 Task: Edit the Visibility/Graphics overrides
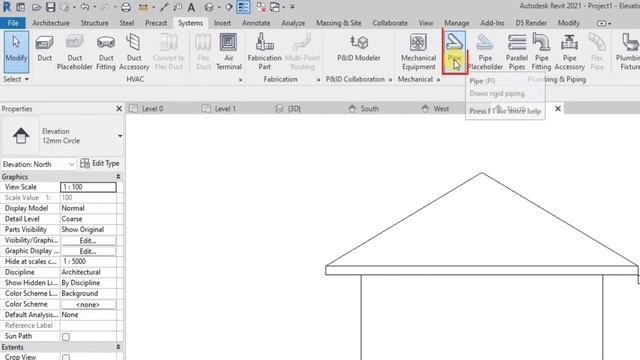tap(88, 240)
